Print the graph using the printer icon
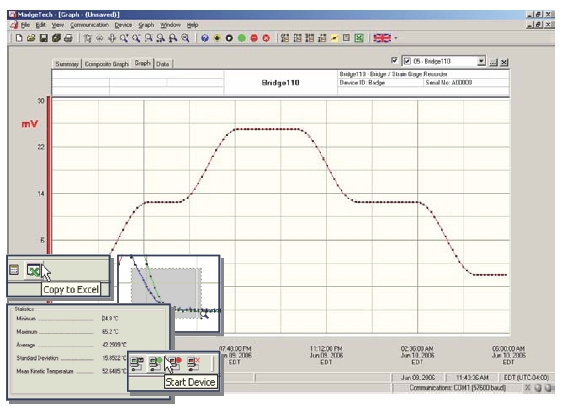564x406 pixels. click(x=68, y=38)
